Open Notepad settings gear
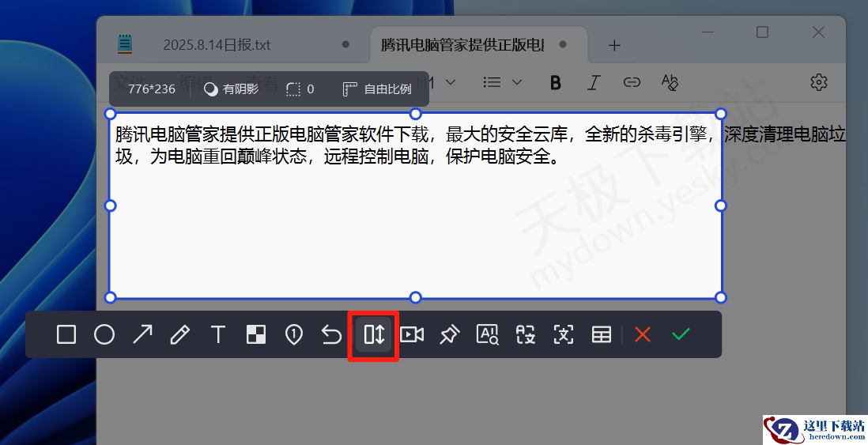Image resolution: width=868 pixels, height=445 pixels. coord(819,82)
